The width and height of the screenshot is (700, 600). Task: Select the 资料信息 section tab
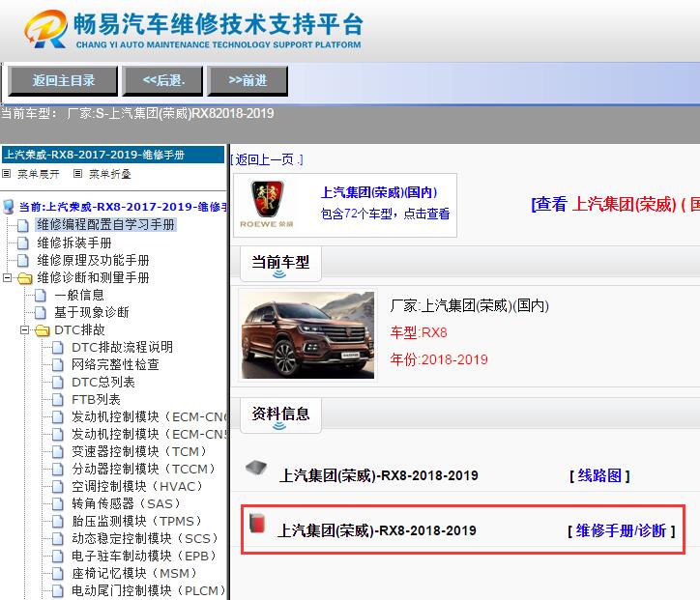tap(280, 414)
